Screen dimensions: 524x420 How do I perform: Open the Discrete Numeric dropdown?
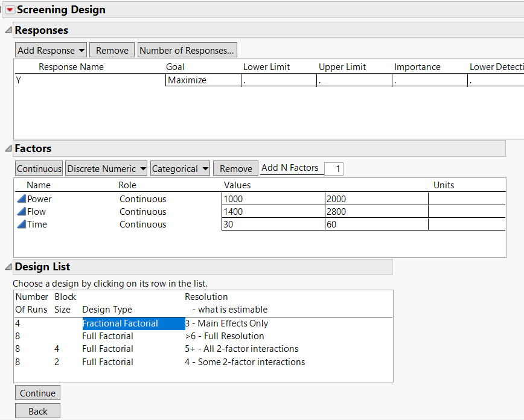[106, 168]
